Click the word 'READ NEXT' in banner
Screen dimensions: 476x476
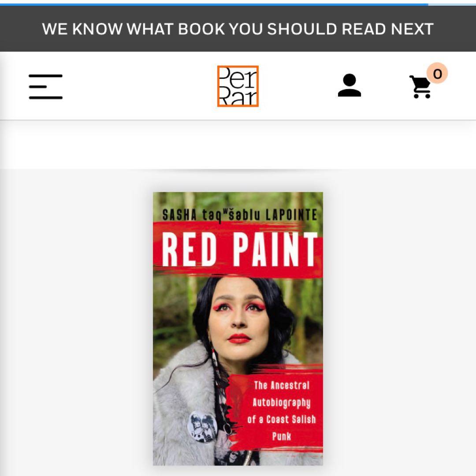point(388,29)
